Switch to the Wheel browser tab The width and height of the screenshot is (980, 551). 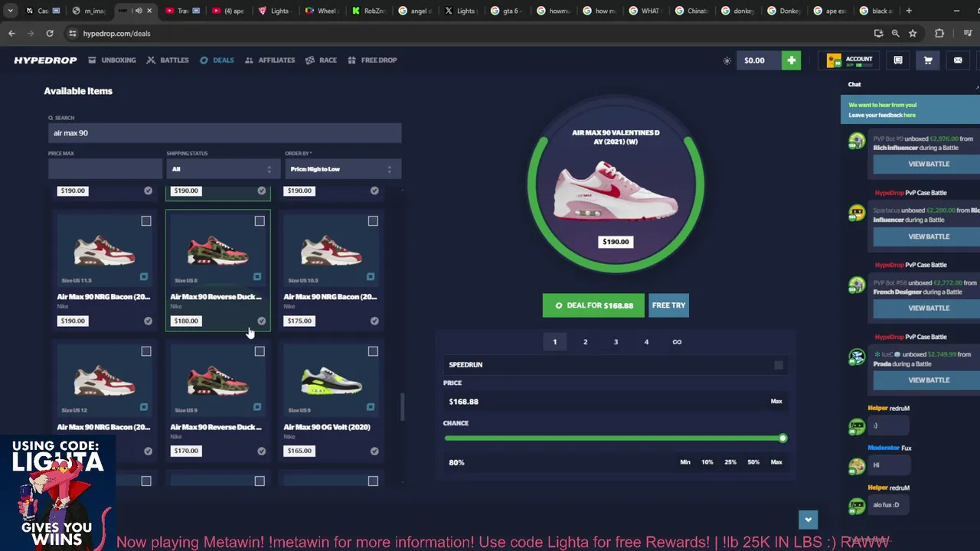322,11
